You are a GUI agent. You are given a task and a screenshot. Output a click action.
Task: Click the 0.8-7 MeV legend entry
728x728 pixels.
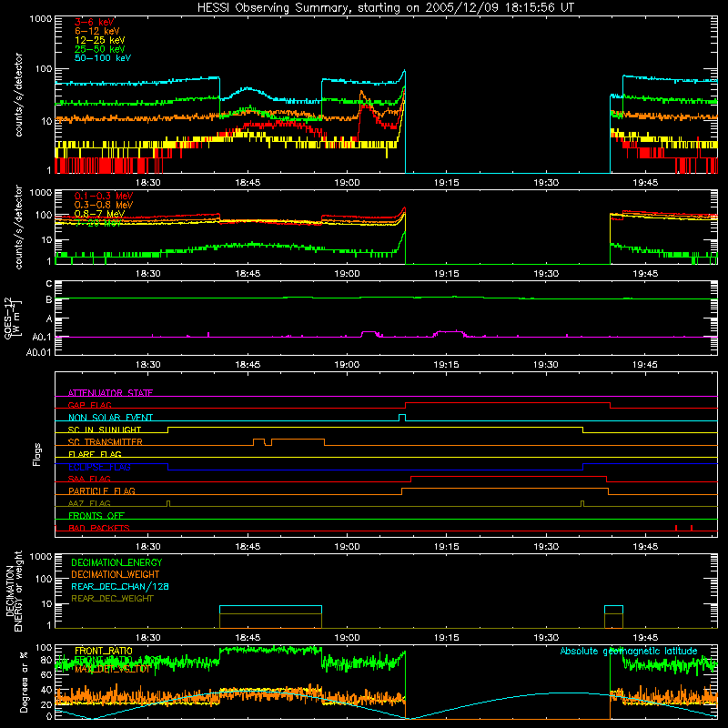(x=99, y=214)
